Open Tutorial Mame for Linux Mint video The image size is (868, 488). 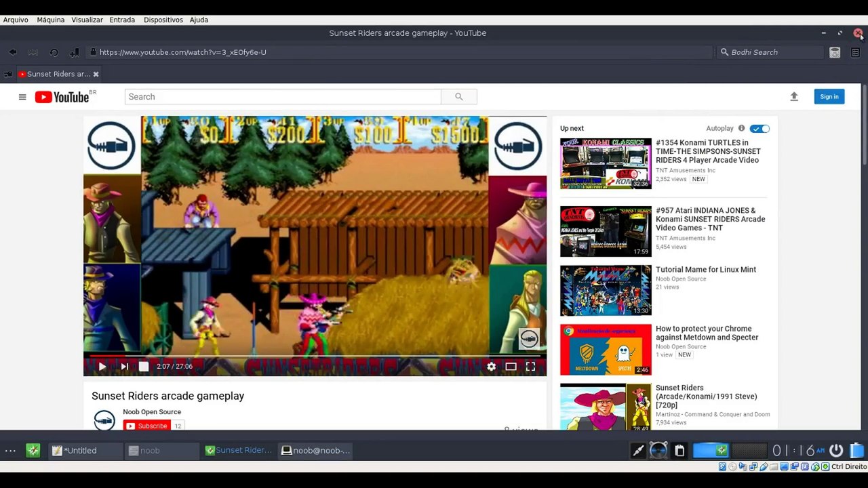click(706, 270)
